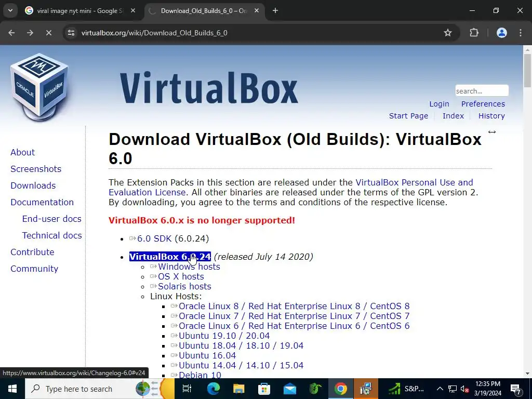Go to Start Page
The image size is (532, 399).
click(408, 116)
